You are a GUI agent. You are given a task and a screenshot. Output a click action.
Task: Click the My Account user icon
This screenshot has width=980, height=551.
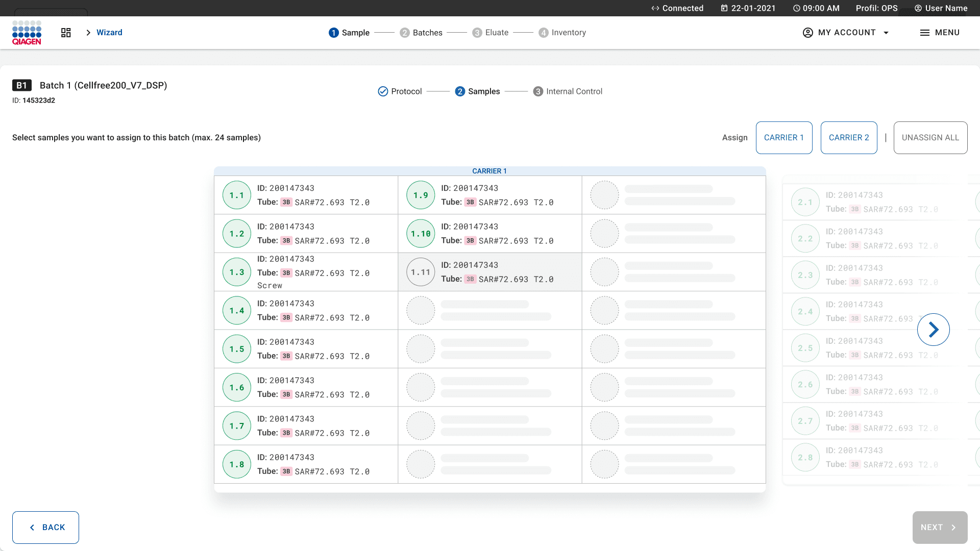click(807, 33)
